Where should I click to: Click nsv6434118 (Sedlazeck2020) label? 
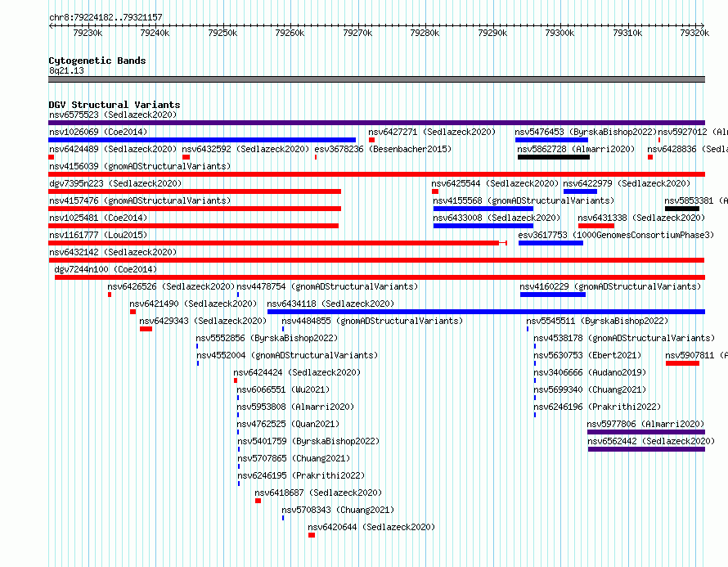tap(330, 304)
